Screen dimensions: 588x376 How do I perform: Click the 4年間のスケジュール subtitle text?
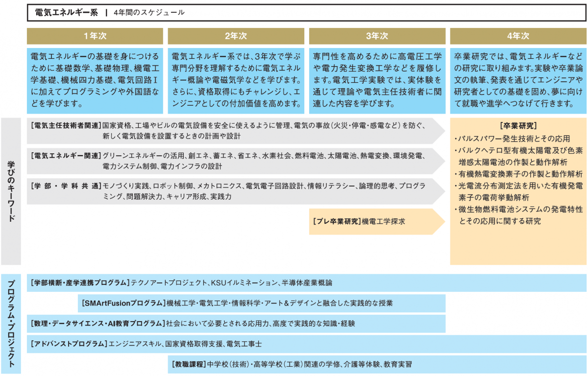point(148,13)
